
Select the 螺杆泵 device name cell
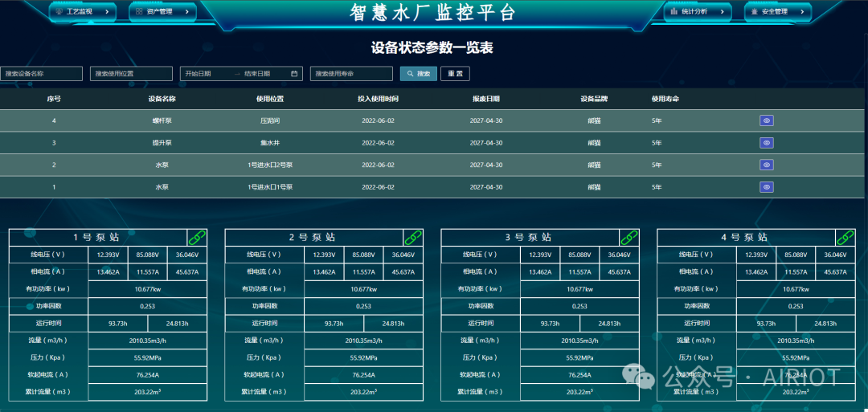click(x=162, y=120)
